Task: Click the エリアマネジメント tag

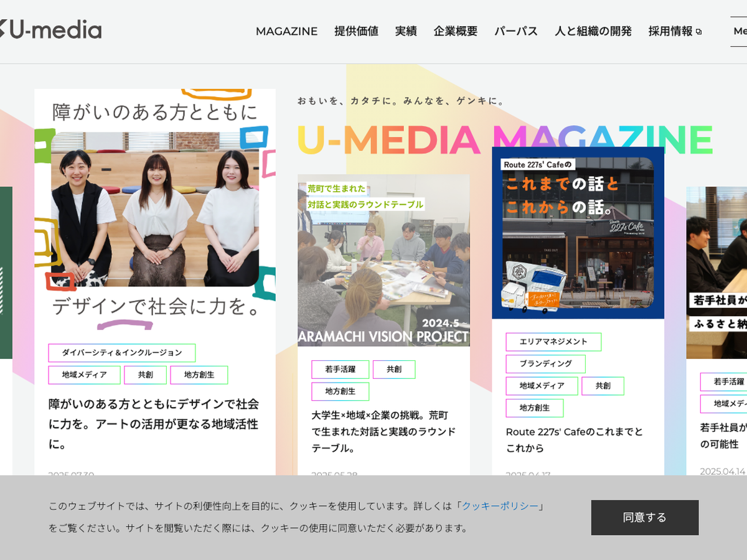Action: point(553,342)
